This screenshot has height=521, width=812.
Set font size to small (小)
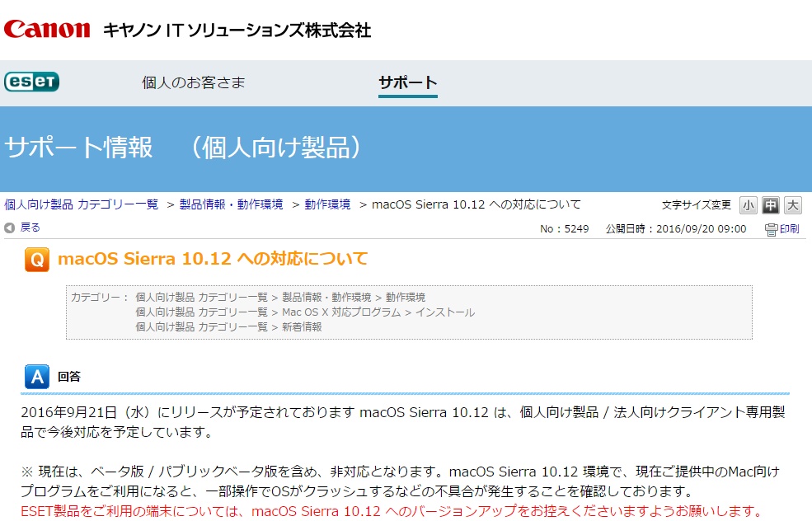point(748,205)
